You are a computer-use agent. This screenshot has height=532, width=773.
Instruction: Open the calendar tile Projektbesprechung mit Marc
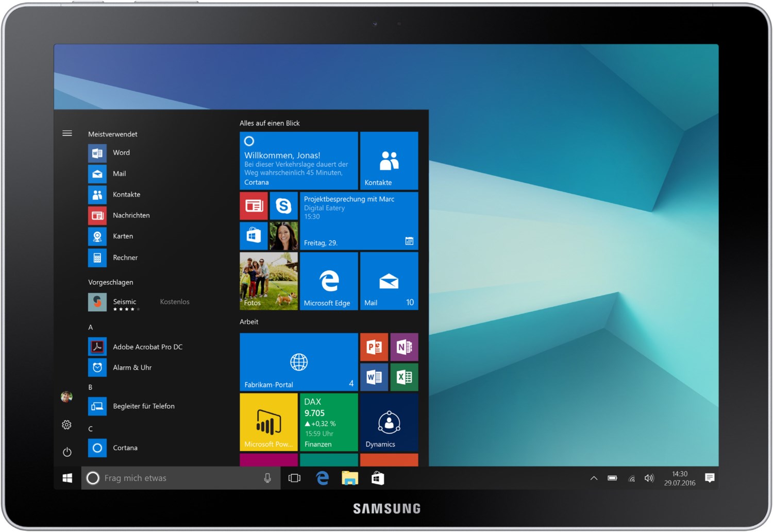tap(359, 221)
